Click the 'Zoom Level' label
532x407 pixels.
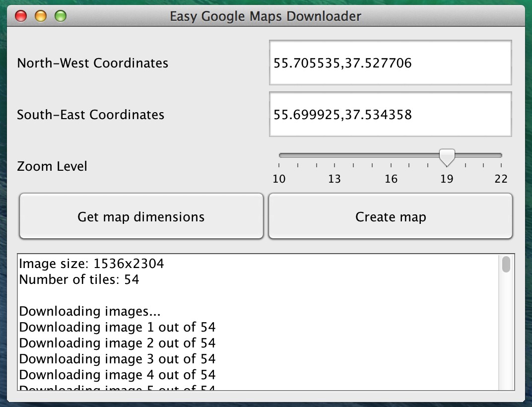[52, 166]
